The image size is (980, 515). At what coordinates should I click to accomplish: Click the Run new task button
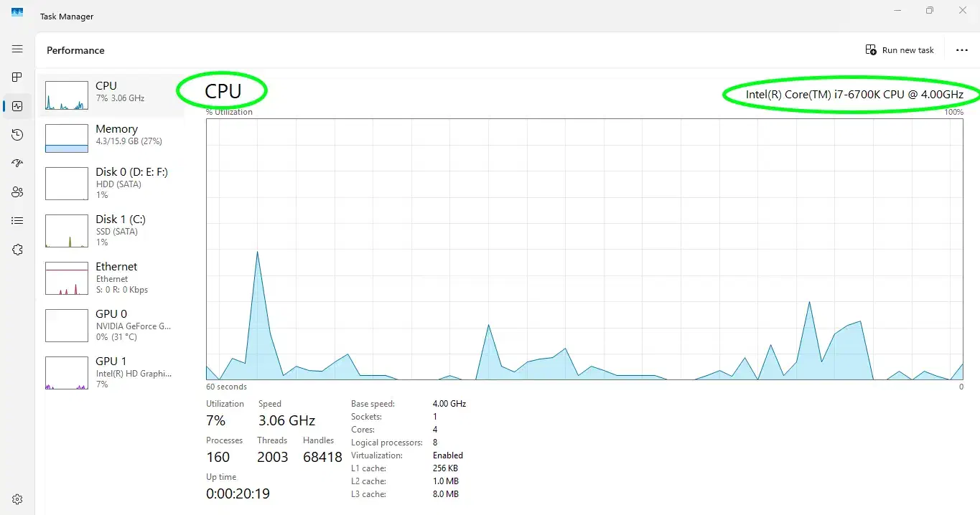tap(900, 50)
